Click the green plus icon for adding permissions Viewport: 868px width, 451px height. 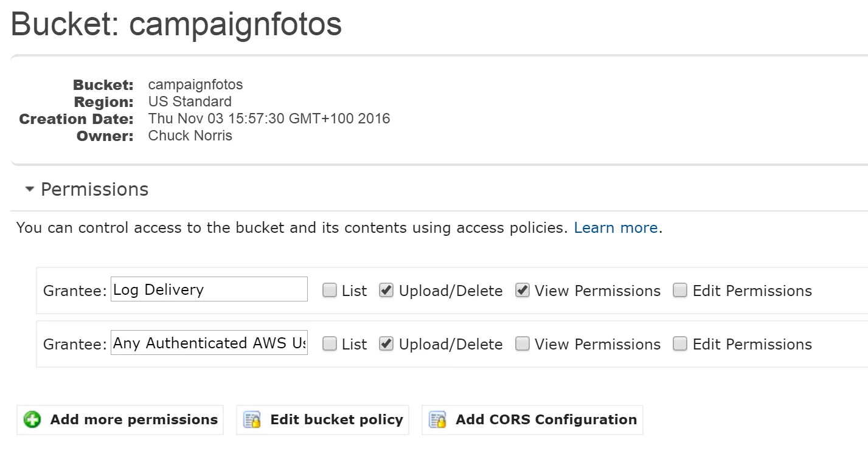pyautogui.click(x=32, y=420)
